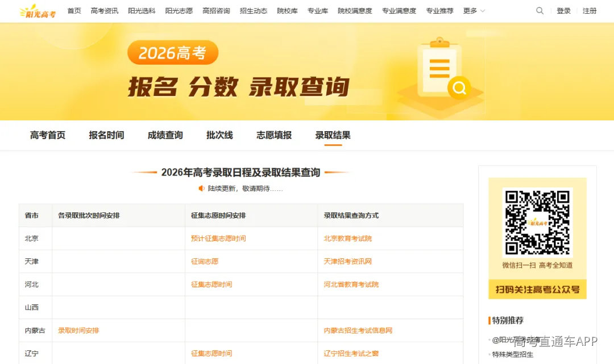Open 预计征集志愿时间 link for 北京

218,239
